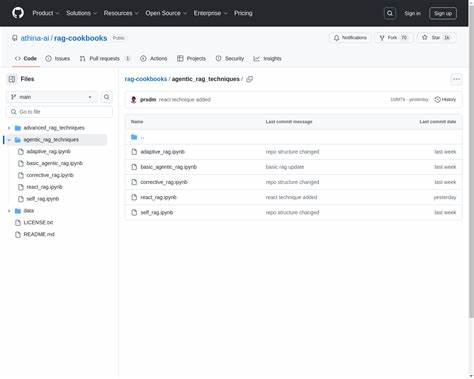This screenshot has width=474, height=379.
Task: Click the athina-ai owner link
Action: click(x=35, y=38)
